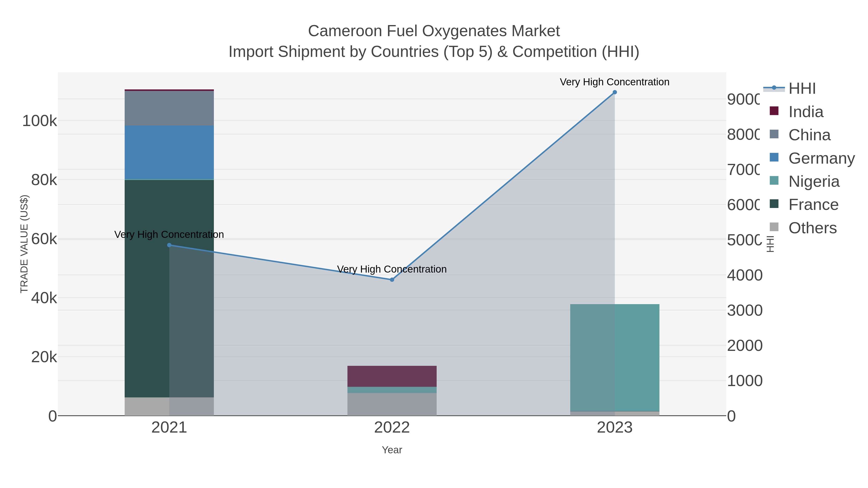Viewport: 868px width, 488px height.
Task: Click the 40k trade value axis tick
Action: 44,298
